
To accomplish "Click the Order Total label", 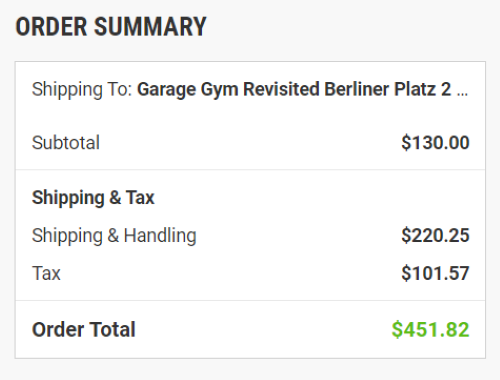I will (x=84, y=330).
